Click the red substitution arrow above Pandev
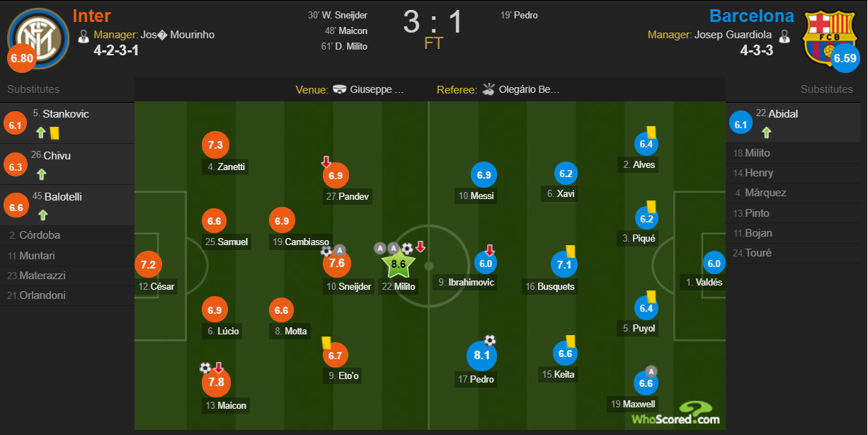The width and height of the screenshot is (868, 435). [326, 162]
